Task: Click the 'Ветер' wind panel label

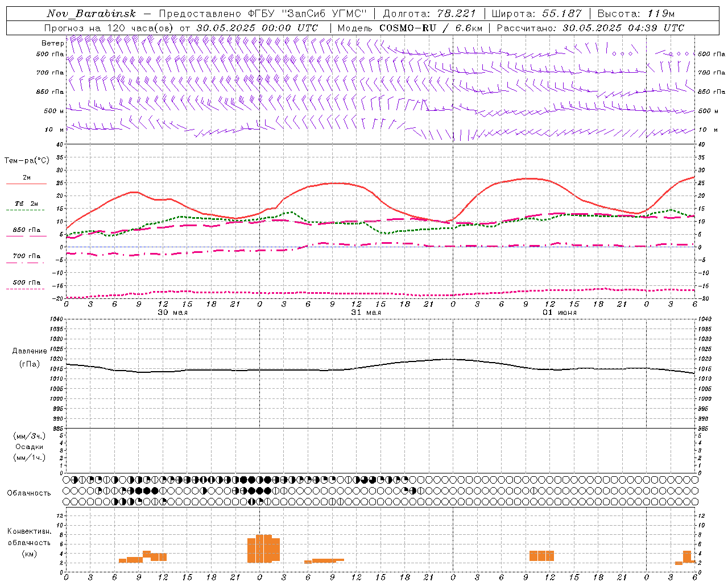Action: tap(52, 43)
